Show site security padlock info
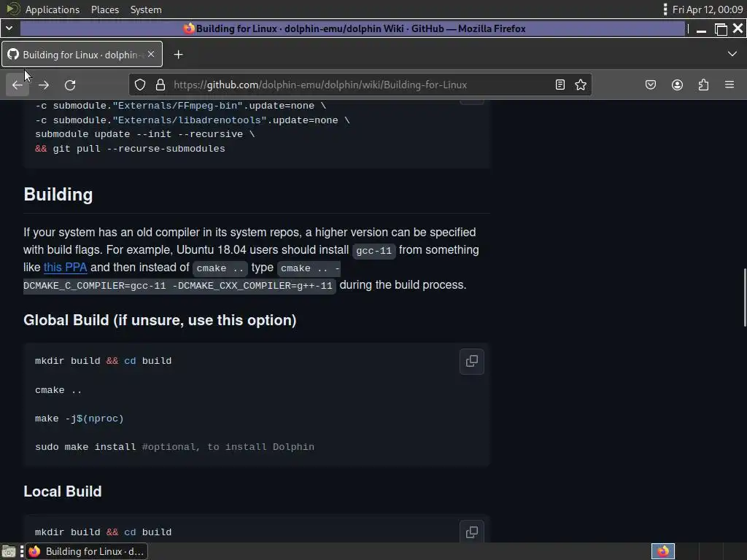 tap(160, 85)
